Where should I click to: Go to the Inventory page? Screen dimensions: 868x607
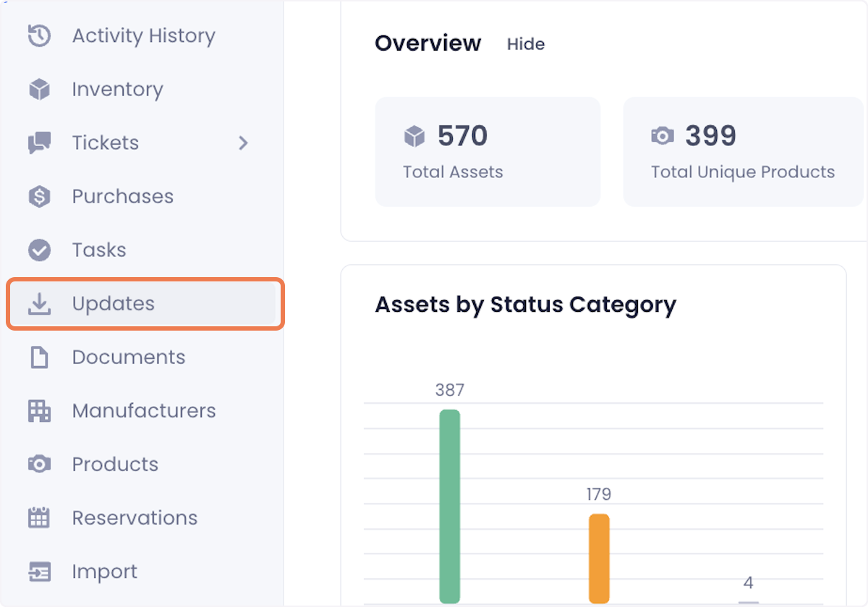pyautogui.click(x=117, y=90)
